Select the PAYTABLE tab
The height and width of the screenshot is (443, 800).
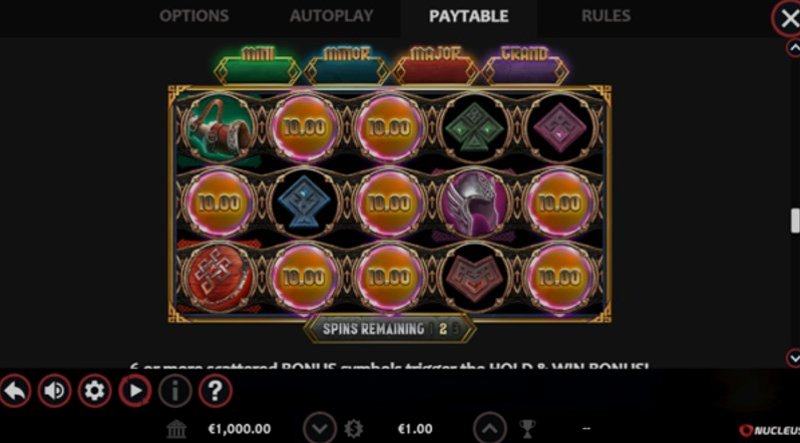coord(469,16)
